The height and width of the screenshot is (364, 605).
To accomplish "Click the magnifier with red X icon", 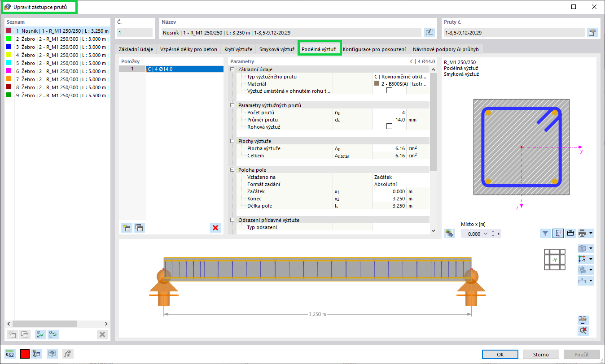I will pyautogui.click(x=583, y=331).
